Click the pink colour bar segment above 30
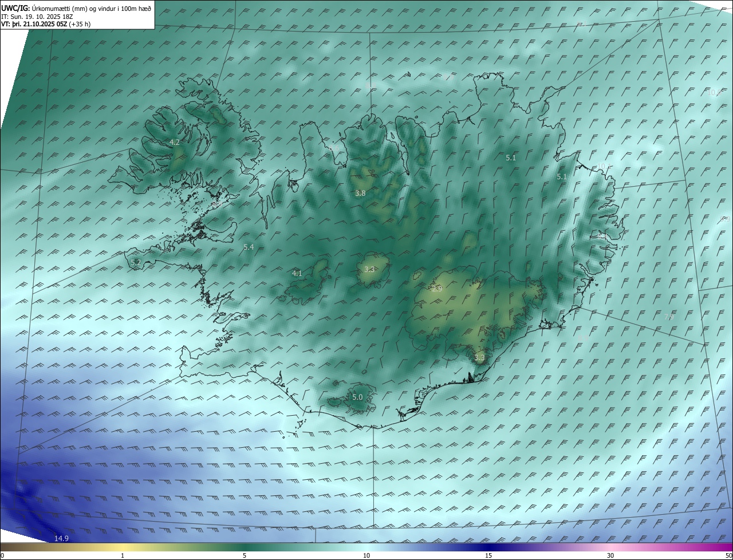The image size is (733, 560). (610, 547)
